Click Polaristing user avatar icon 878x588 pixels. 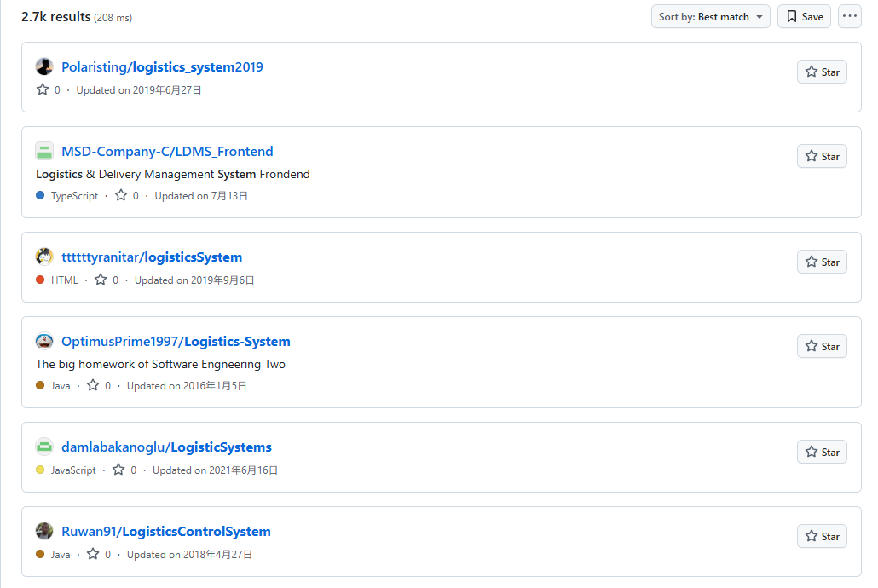(x=44, y=66)
